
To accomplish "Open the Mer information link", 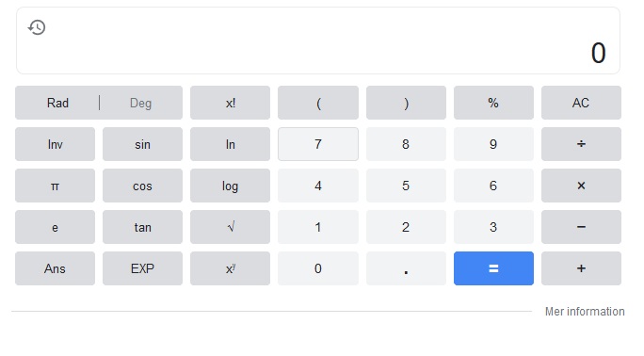I will click(585, 311).
